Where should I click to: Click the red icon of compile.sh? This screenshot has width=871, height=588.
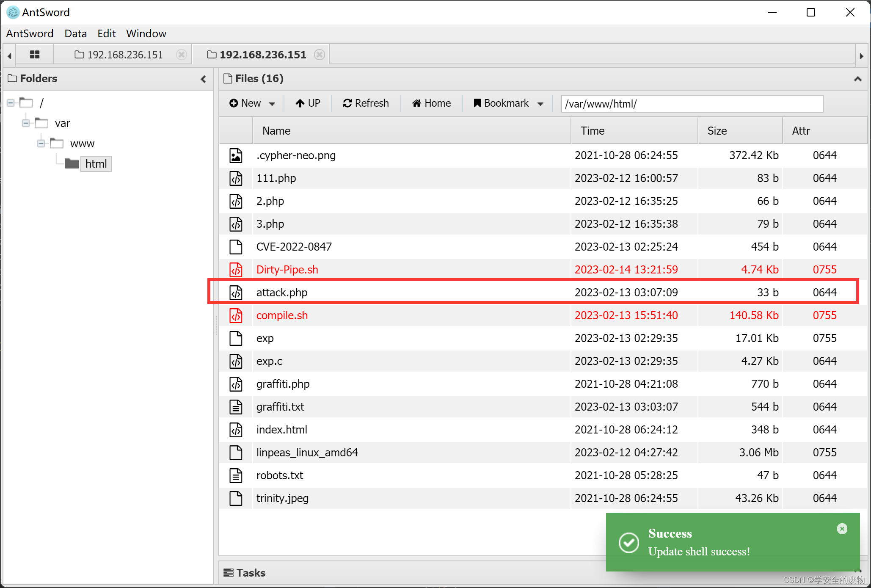236,315
